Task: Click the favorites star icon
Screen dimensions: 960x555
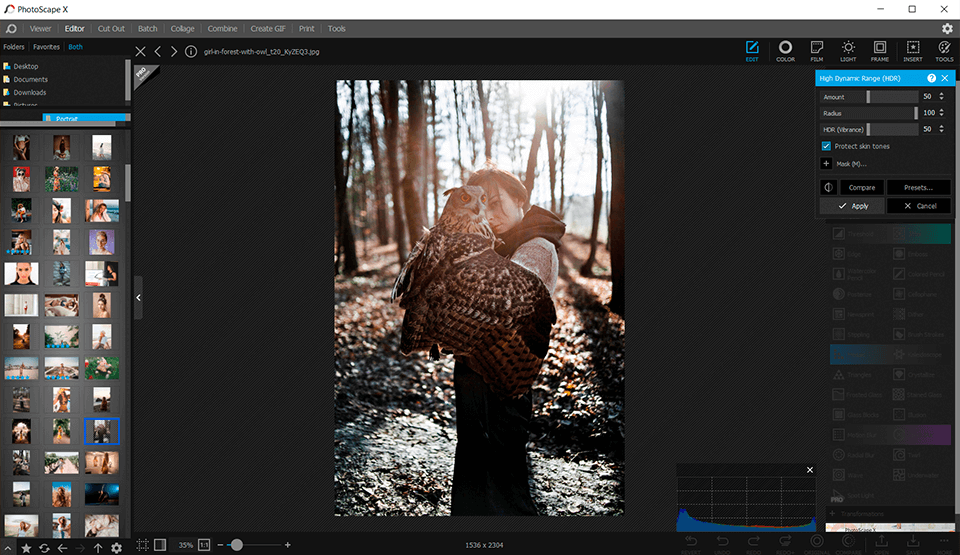Action: (x=26, y=548)
